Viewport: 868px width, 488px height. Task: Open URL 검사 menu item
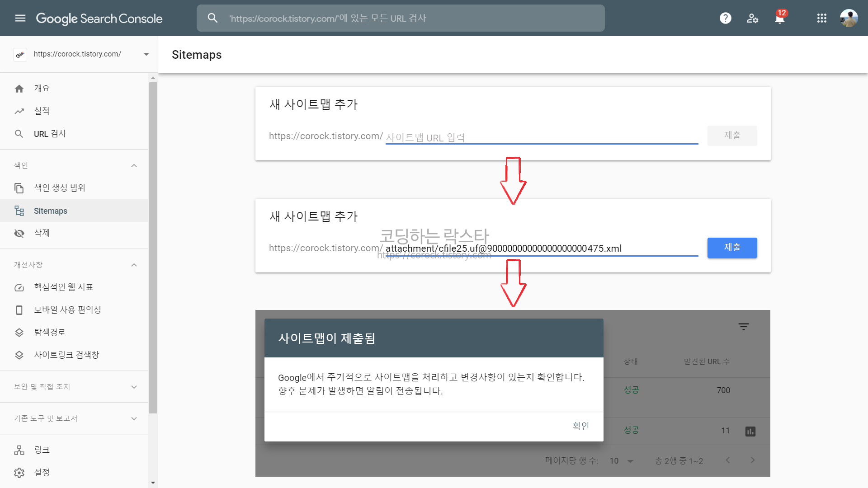[x=50, y=134]
